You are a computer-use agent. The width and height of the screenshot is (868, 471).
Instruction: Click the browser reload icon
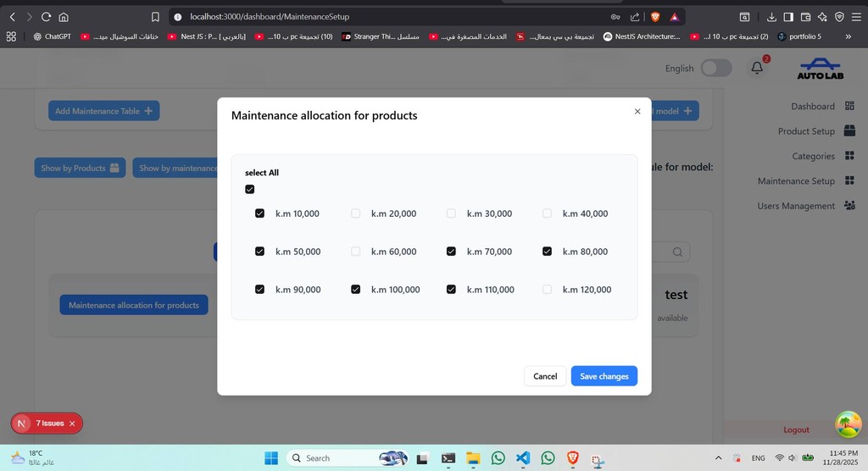[x=46, y=17]
